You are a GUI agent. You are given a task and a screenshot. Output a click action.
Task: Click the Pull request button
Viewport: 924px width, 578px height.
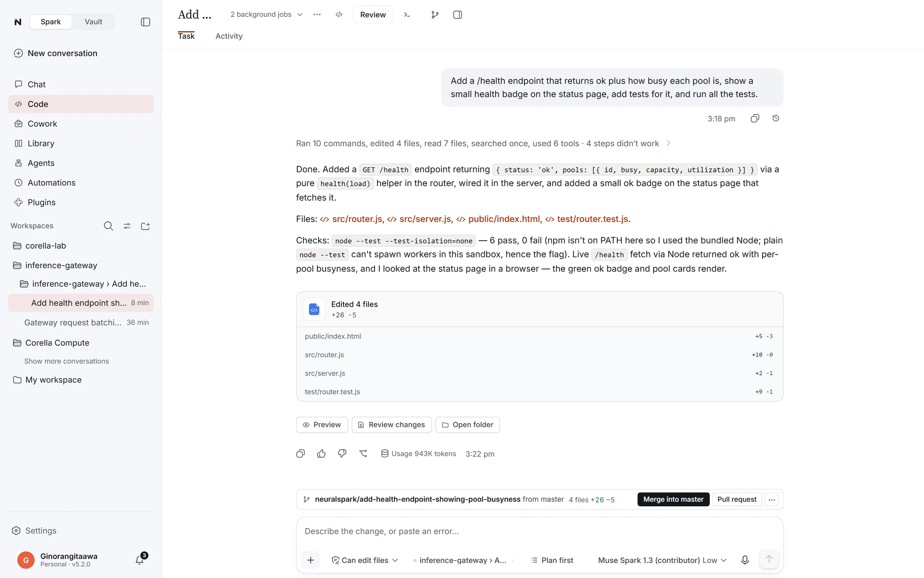point(737,499)
